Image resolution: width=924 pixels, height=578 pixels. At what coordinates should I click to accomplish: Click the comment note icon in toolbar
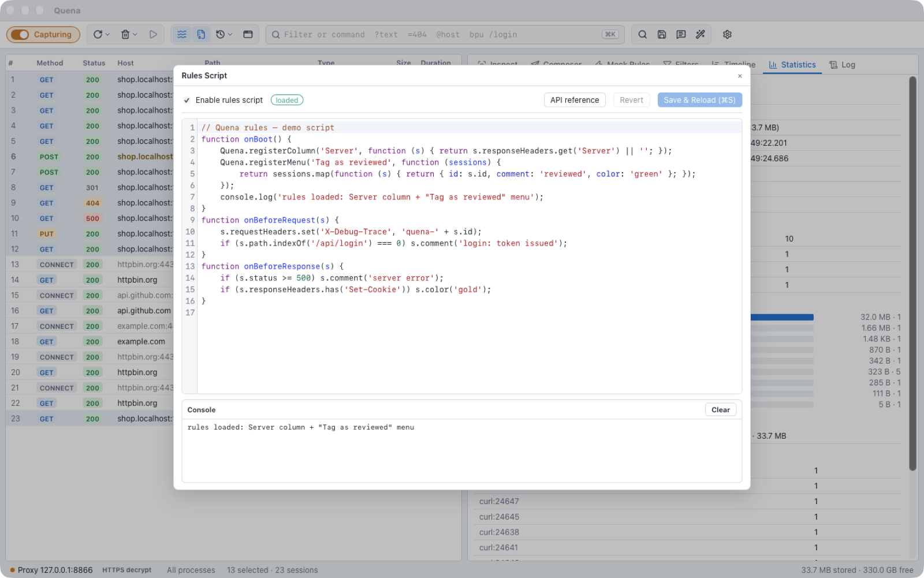point(681,35)
